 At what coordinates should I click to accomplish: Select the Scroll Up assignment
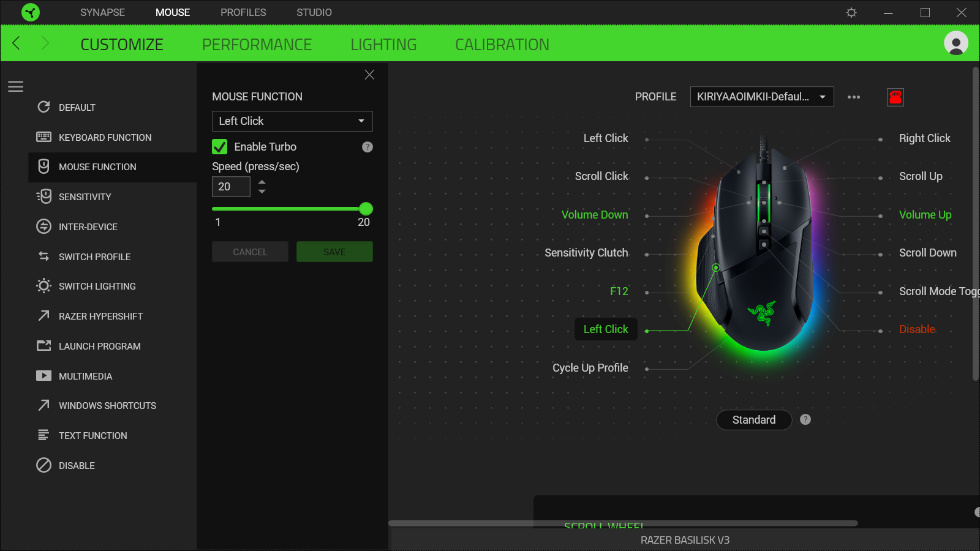pos(921,176)
